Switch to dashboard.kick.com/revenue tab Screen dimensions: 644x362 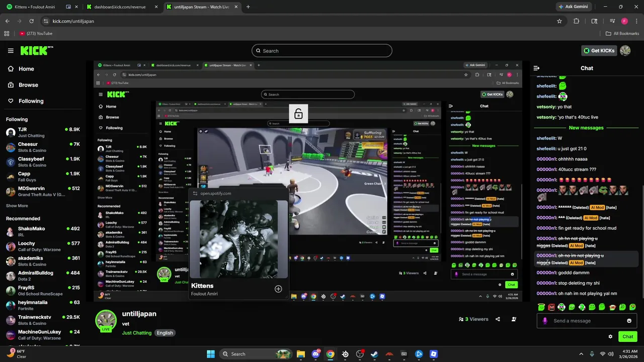(x=121, y=7)
